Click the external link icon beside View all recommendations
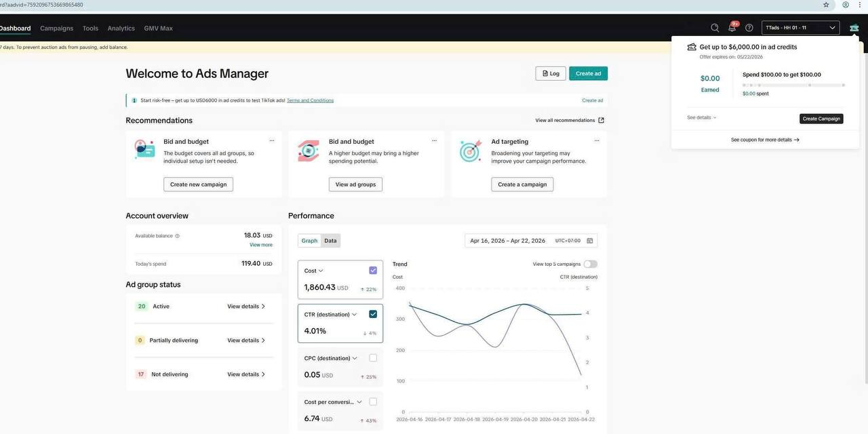This screenshot has height=434, width=868. tap(601, 121)
